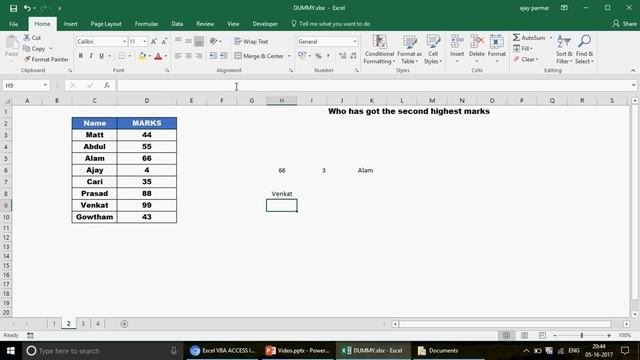Open the Developer tab
640x360 pixels.
tap(265, 24)
